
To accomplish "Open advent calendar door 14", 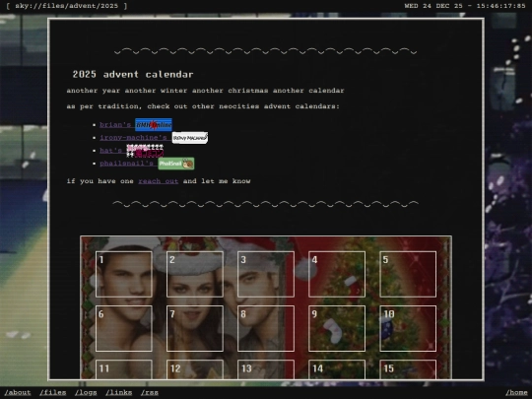I will pos(337,369).
